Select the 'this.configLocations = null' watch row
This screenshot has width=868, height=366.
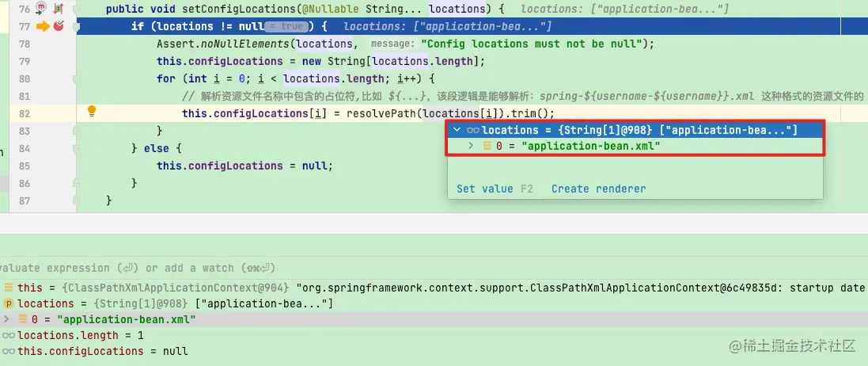pyautogui.click(x=434, y=351)
